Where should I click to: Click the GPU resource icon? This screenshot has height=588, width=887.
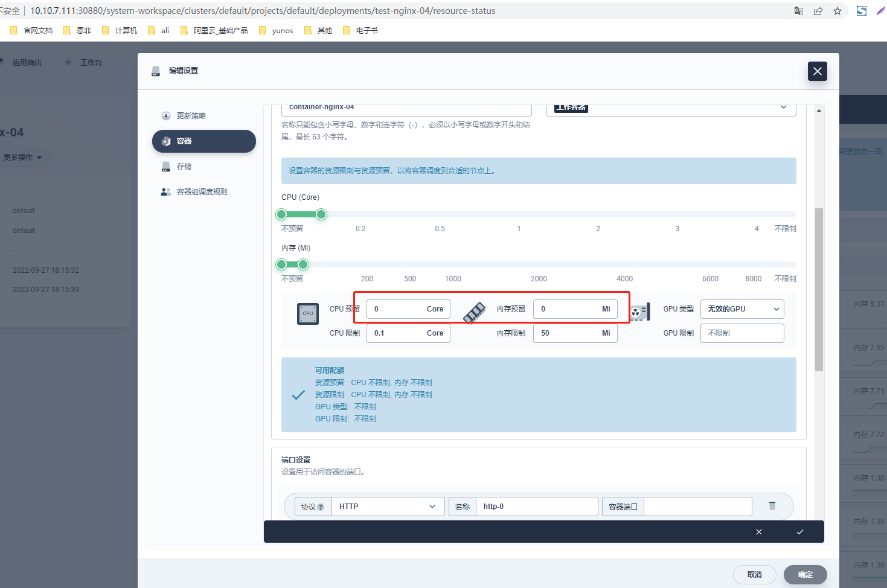pos(641,312)
